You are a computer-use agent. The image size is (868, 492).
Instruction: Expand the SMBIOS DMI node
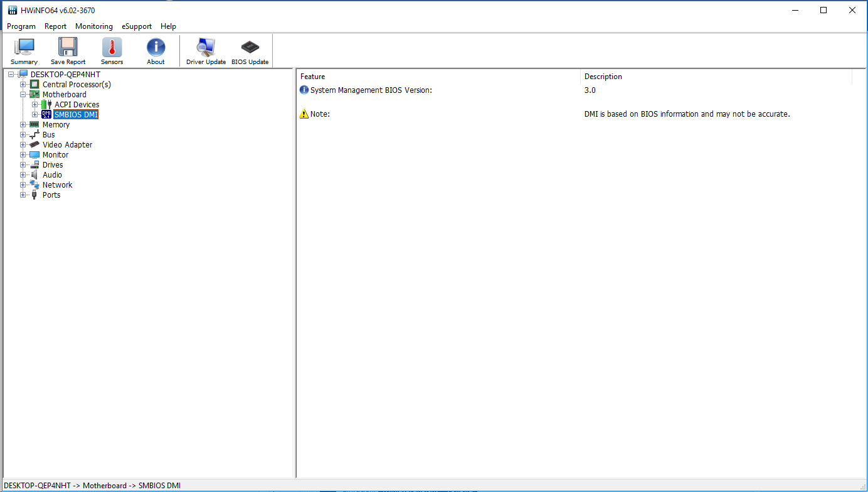coord(35,115)
